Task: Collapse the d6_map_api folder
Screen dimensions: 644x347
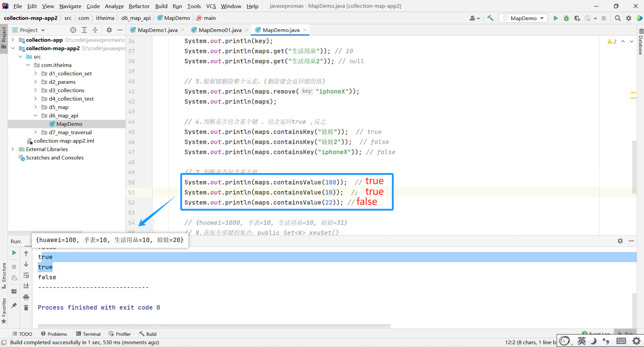Action: click(x=35, y=116)
